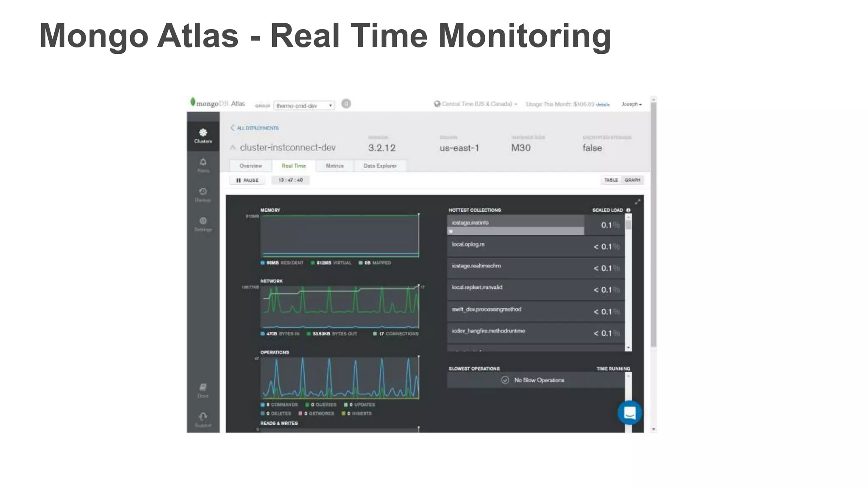The height and width of the screenshot is (488, 868).
Task: Toggle the Resident memory legend swatch
Action: [263, 263]
